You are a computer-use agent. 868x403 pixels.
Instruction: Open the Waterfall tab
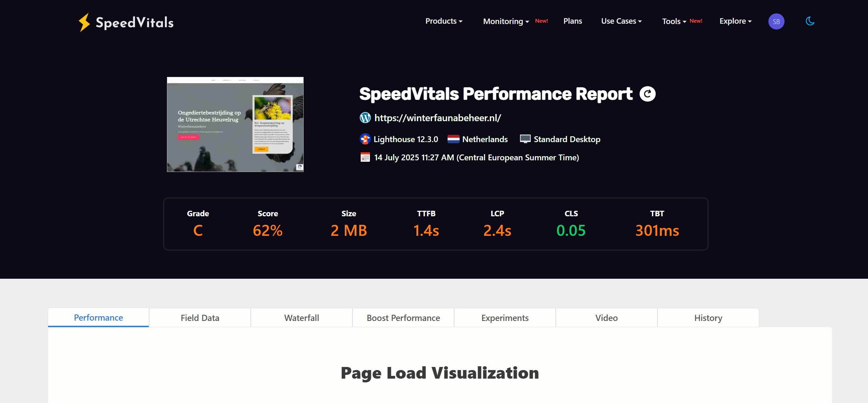tap(302, 318)
